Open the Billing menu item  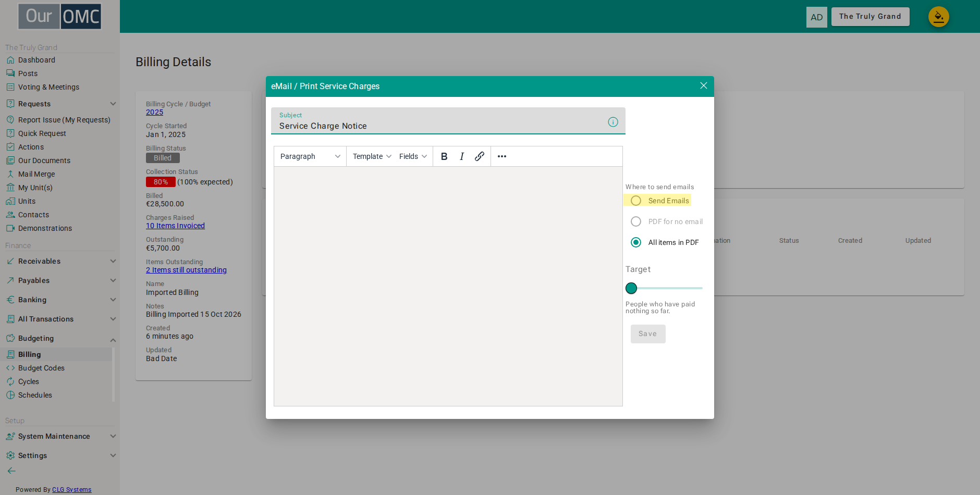pos(56,354)
